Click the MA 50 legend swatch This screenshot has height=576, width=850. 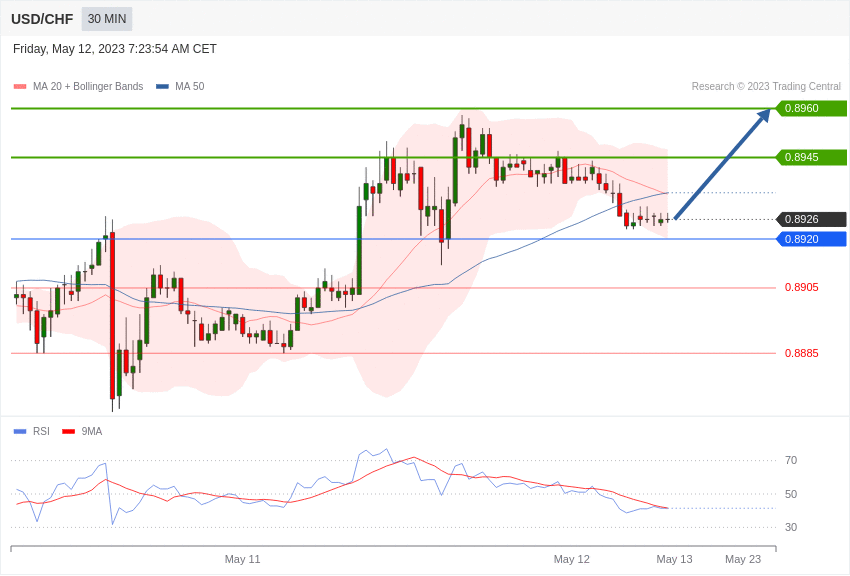162,87
